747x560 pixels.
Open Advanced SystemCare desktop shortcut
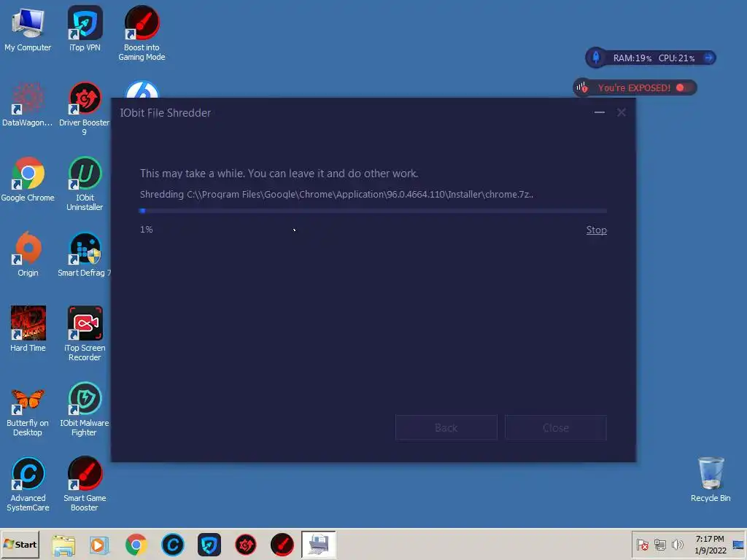28,485
